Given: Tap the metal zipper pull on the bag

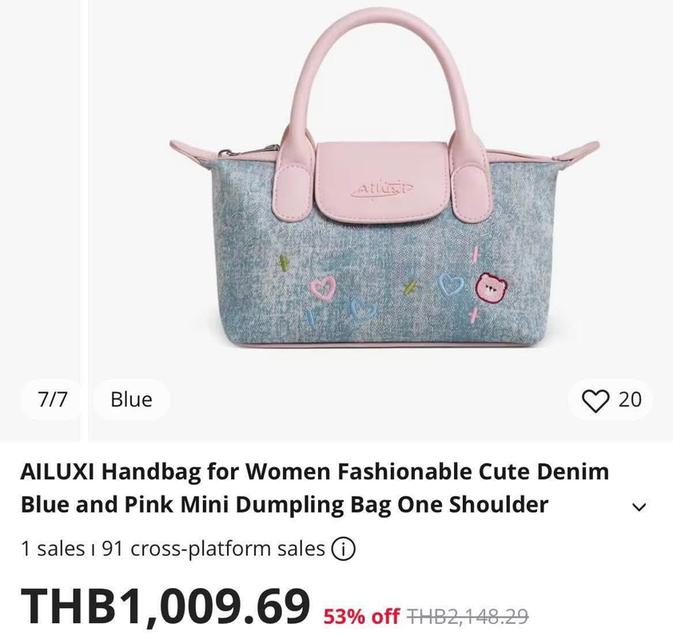Looking at the screenshot, I should (226, 152).
